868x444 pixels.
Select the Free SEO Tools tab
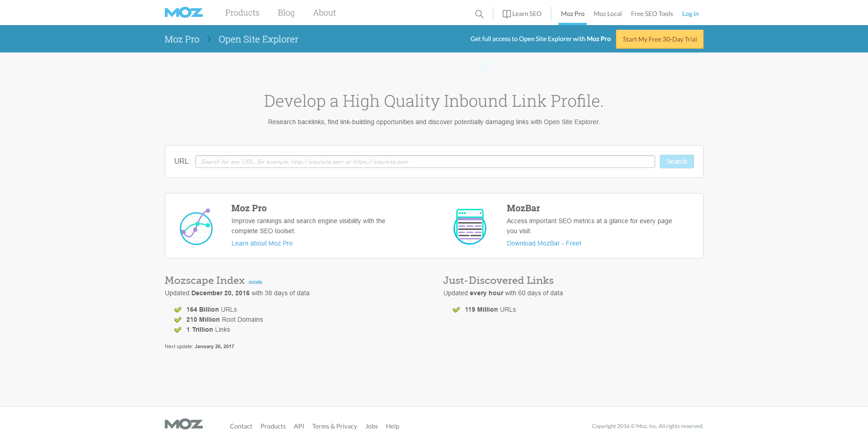coord(652,14)
